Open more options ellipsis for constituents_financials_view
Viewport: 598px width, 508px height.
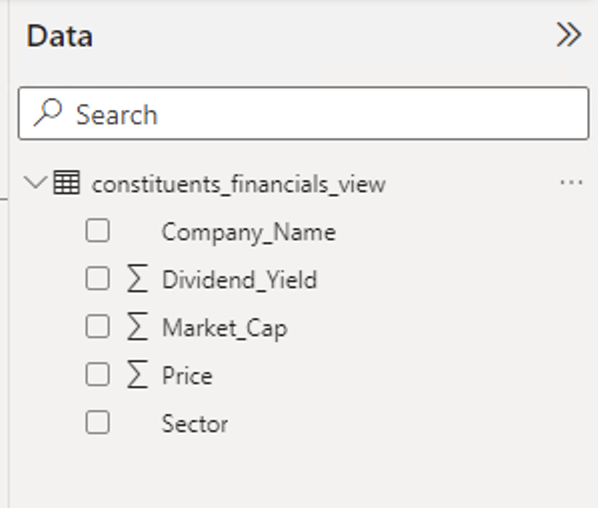tap(571, 183)
